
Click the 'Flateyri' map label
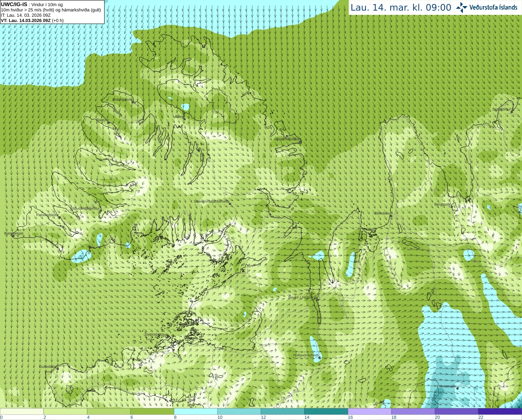click(102, 120)
